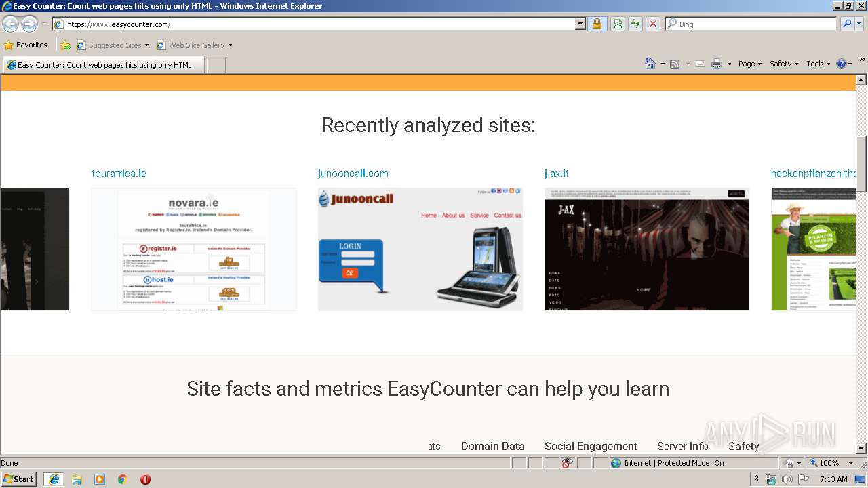Image resolution: width=868 pixels, height=488 pixels.
Task: Select the Social Engagement tab
Action: pyautogui.click(x=591, y=446)
